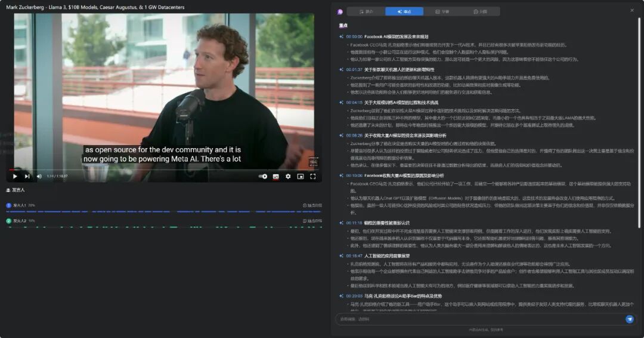Click sparkle icon beside 00:16:47 section

point(341,256)
